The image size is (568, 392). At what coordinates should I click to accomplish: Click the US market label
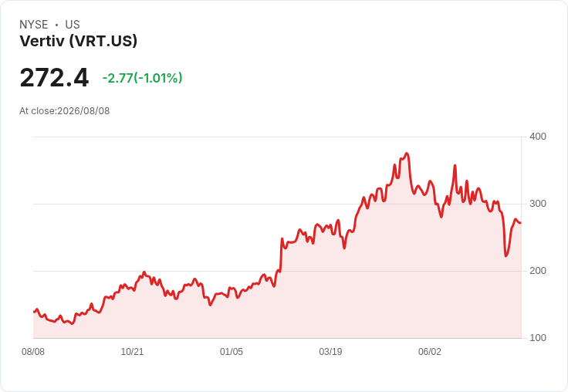73,25
